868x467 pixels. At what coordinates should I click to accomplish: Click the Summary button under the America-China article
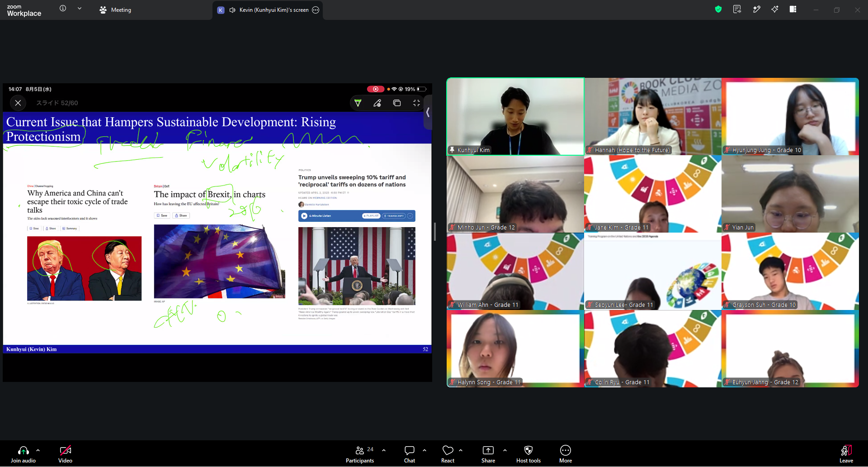pos(70,229)
